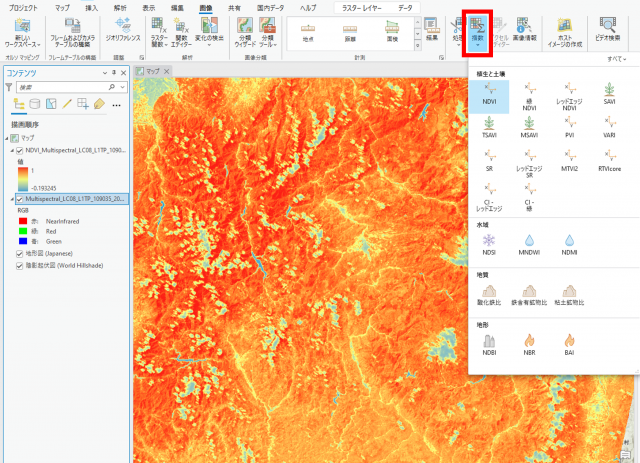Choose the SR index
The width and height of the screenshot is (640, 463).
[x=489, y=160]
